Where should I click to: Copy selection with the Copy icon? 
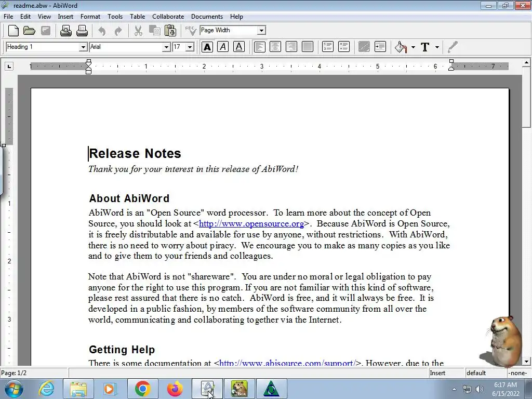[x=155, y=31]
